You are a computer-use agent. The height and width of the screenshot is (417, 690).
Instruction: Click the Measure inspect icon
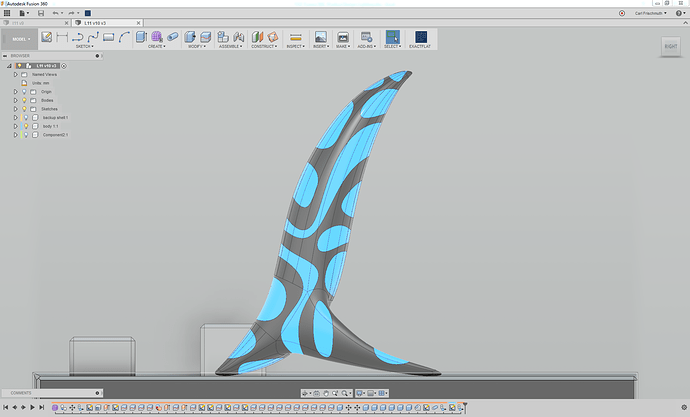click(296, 37)
